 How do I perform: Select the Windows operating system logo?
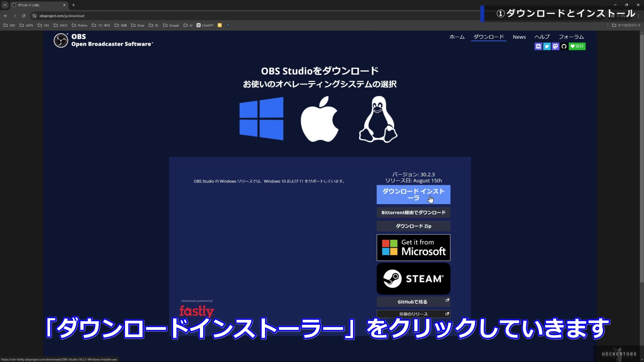coord(261,119)
